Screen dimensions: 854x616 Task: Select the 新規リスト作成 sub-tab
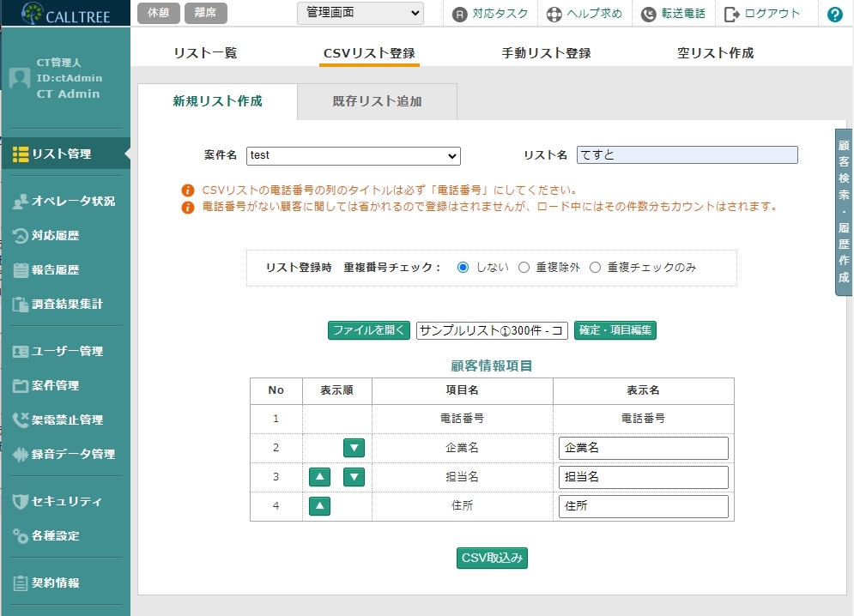tap(217, 101)
